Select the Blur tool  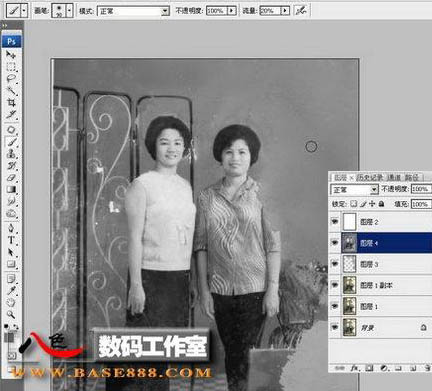pos(11,201)
